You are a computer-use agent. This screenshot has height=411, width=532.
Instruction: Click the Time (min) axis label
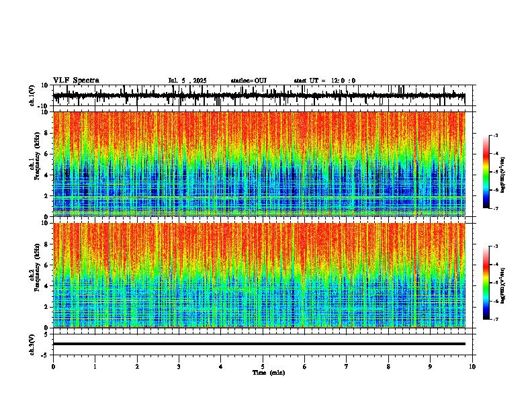click(x=269, y=373)
